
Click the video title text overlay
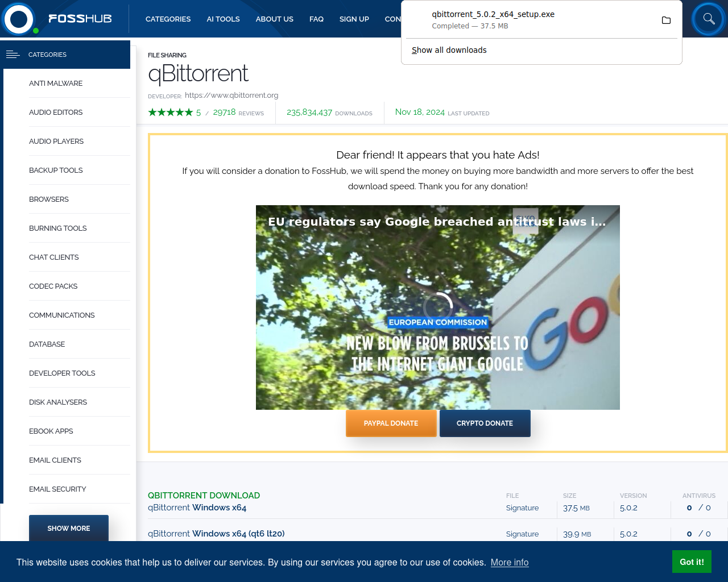[437, 222]
